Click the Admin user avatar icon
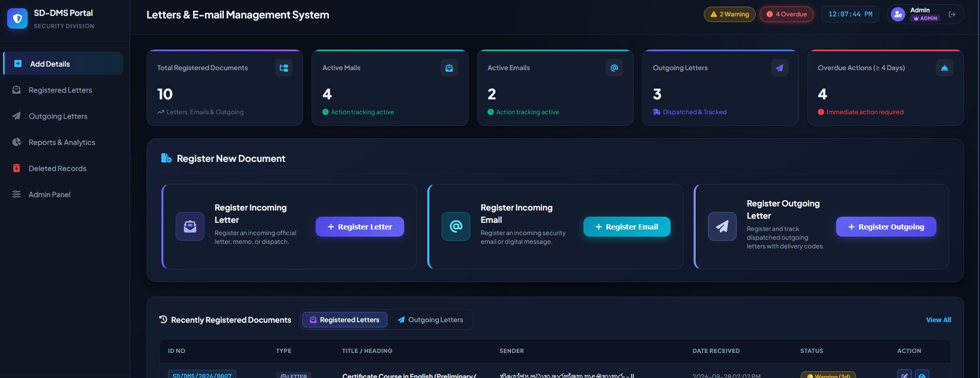 pos(898,14)
